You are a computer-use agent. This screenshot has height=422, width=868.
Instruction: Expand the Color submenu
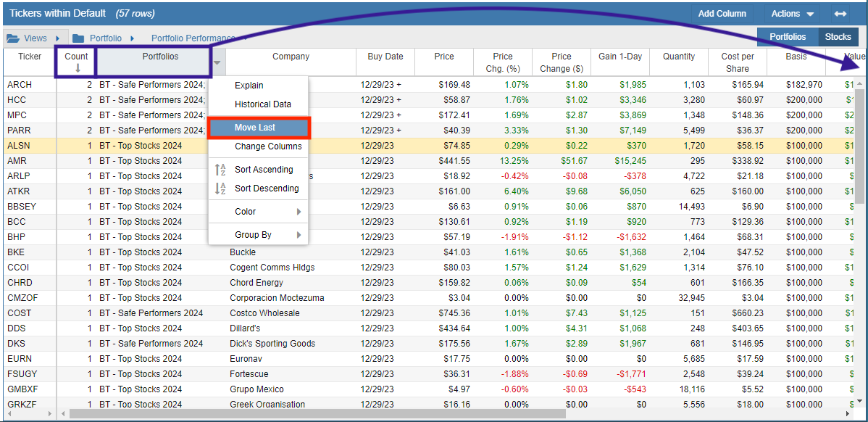pyautogui.click(x=258, y=212)
